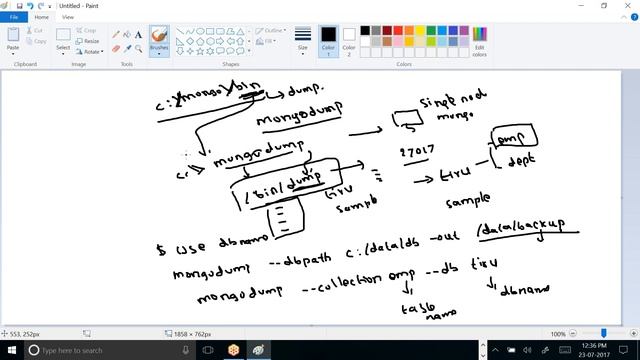
Task: Choose the Down arrow shape
Action: click(180, 51)
